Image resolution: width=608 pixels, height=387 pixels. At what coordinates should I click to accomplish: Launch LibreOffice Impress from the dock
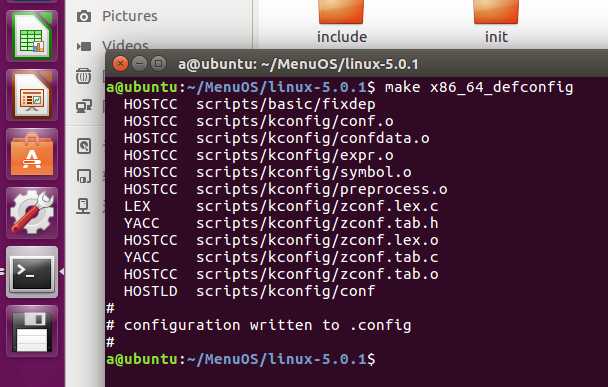[32, 95]
